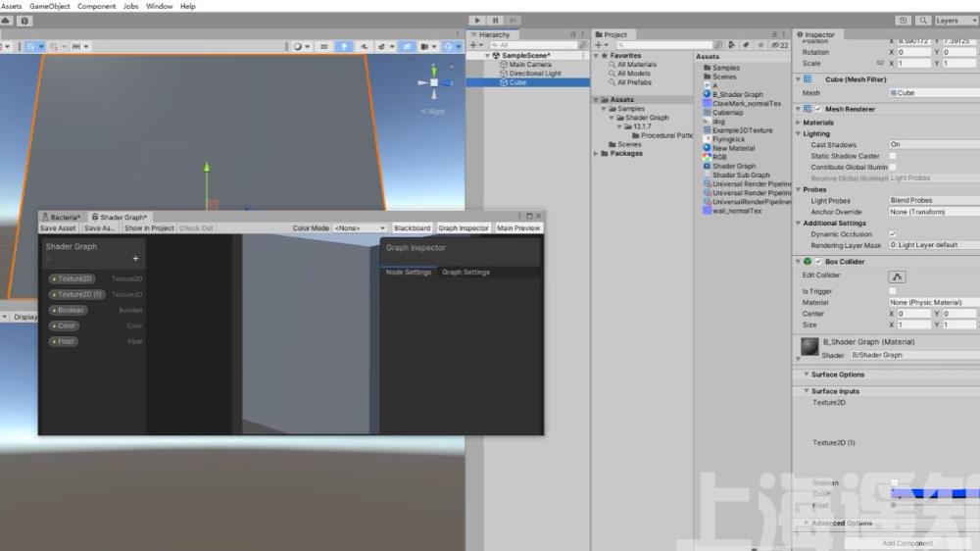Collapse the Lighting section in Inspector
Image resolution: width=980 pixels, height=551 pixels.
pyautogui.click(x=798, y=134)
